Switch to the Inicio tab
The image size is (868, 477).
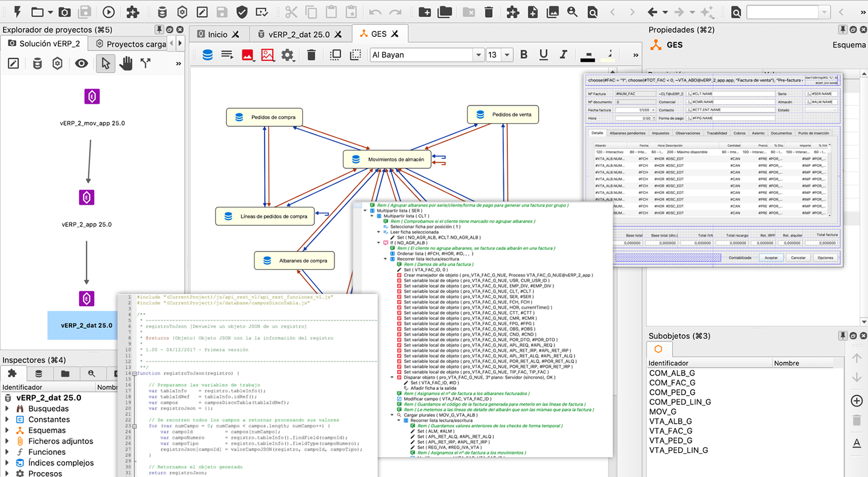(218, 34)
